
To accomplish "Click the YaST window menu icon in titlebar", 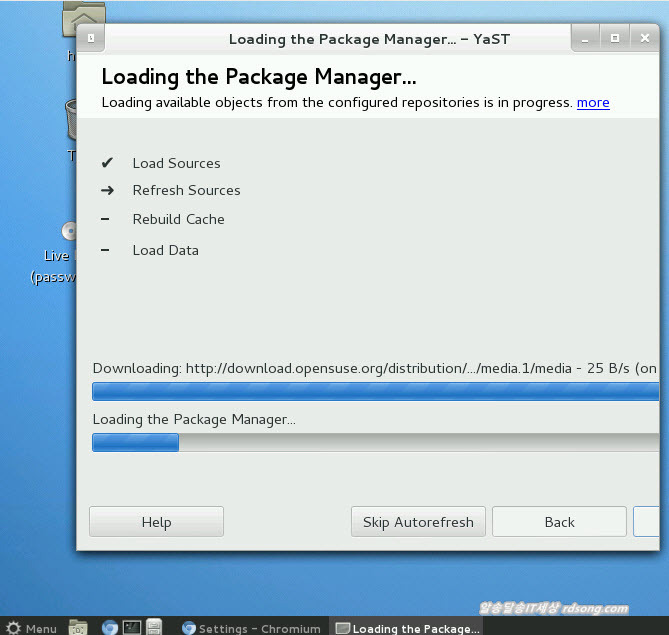I will tap(91, 38).
